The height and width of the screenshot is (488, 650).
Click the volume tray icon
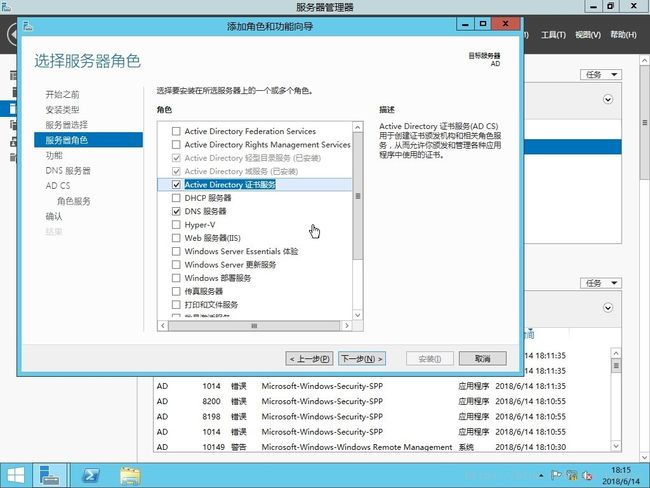(x=587, y=476)
